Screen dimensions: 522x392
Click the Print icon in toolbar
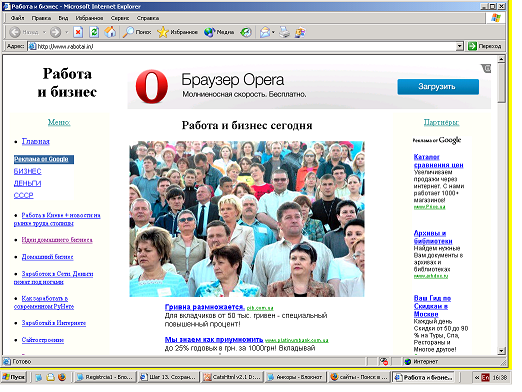click(x=284, y=32)
